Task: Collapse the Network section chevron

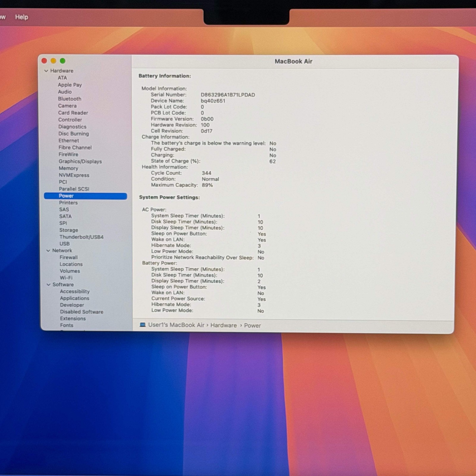Action: pyautogui.click(x=48, y=251)
